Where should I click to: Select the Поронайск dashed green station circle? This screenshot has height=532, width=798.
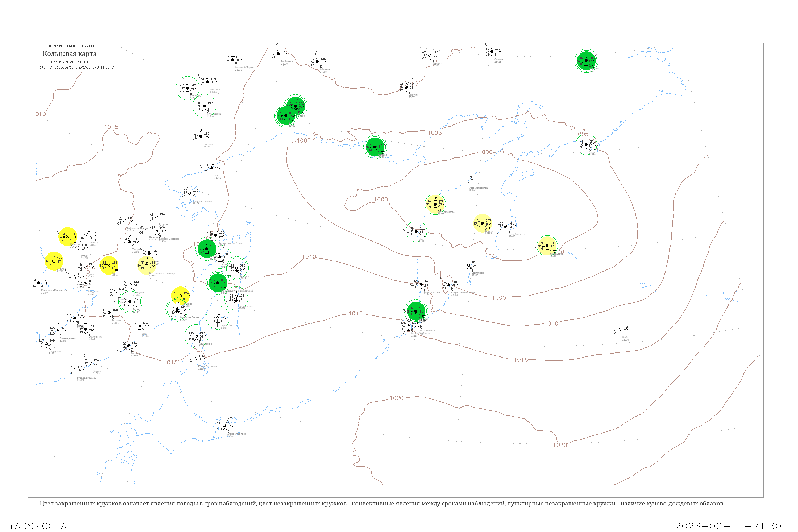(218, 318)
